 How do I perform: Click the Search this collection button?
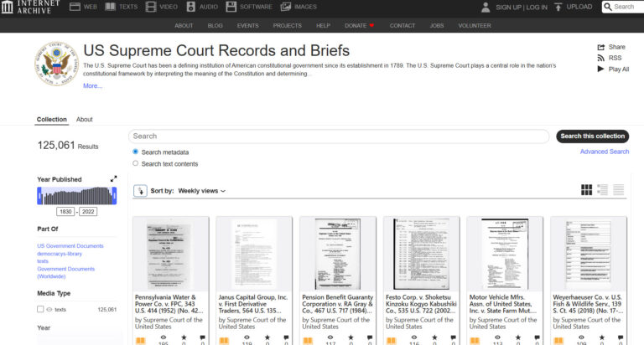tap(592, 136)
